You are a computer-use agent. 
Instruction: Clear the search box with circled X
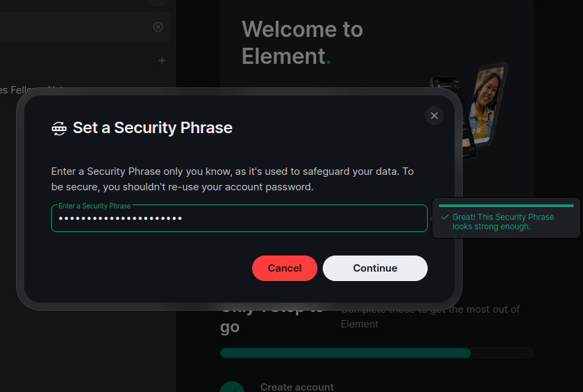pos(158,27)
